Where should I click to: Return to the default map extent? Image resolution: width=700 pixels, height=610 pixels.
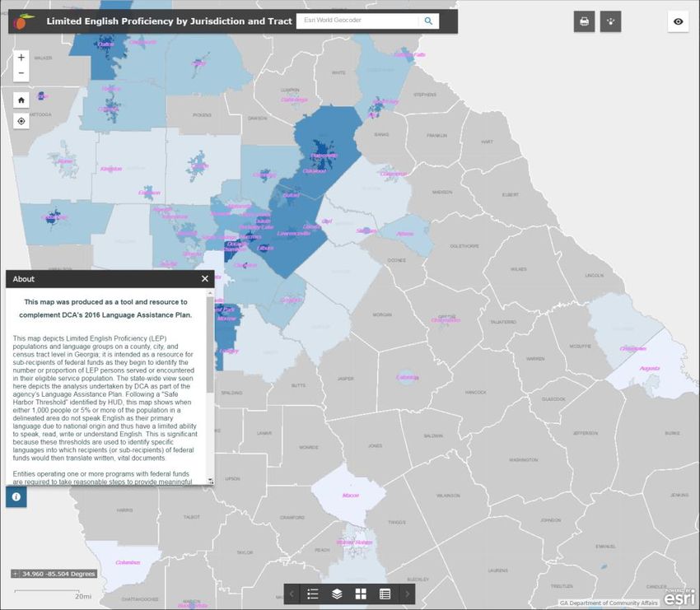pyautogui.click(x=21, y=99)
